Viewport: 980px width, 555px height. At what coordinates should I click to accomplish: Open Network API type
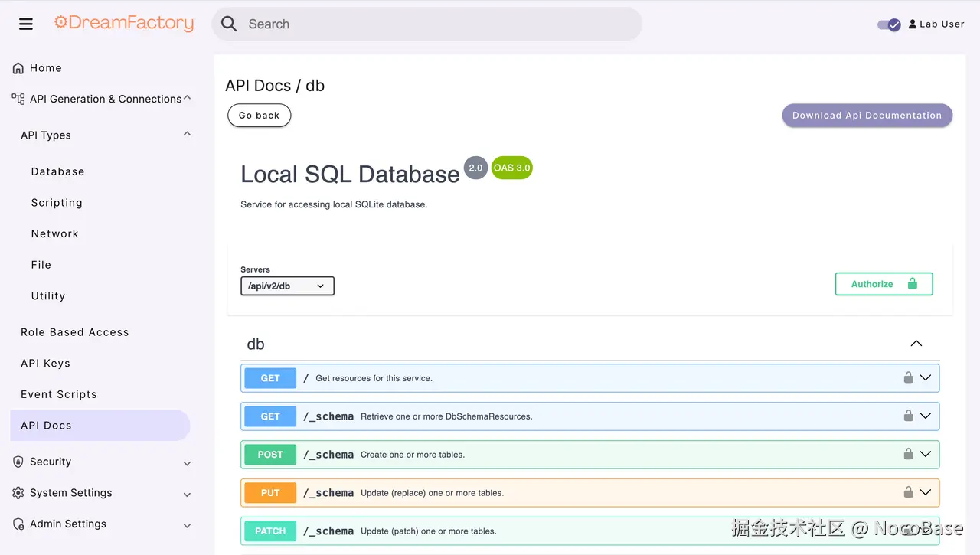(x=55, y=233)
